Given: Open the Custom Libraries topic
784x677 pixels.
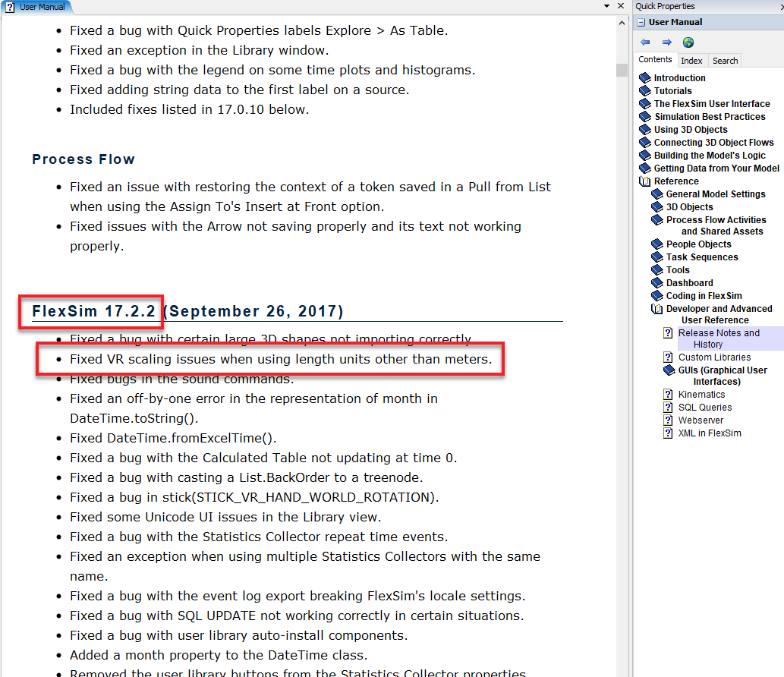Looking at the screenshot, I should (714, 357).
